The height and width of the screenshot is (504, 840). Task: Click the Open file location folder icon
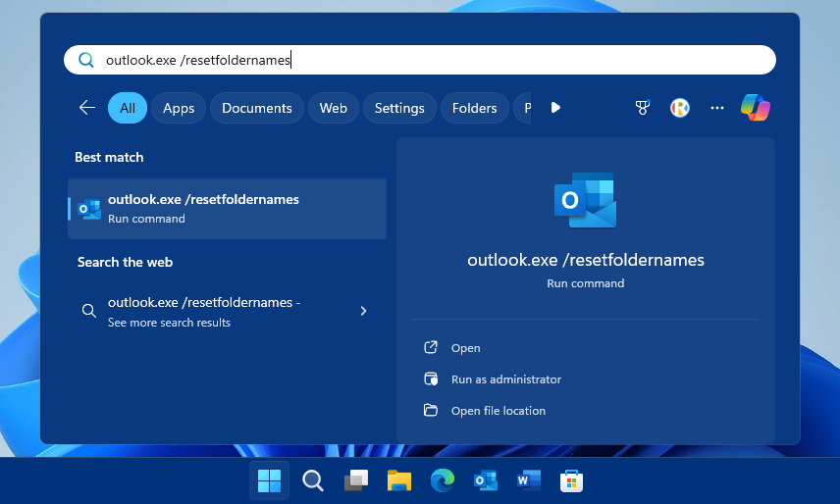(431, 411)
